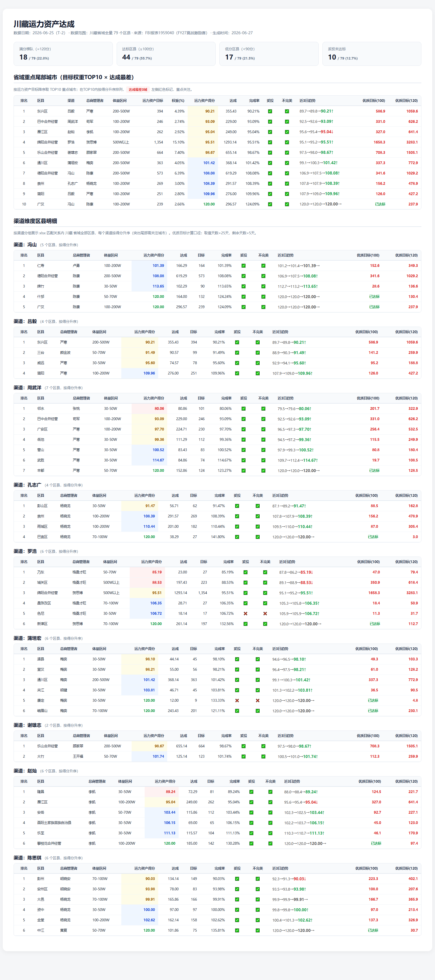
Task: Click the red 达成最差3城 tag
Action: pyautogui.click(x=138, y=90)
